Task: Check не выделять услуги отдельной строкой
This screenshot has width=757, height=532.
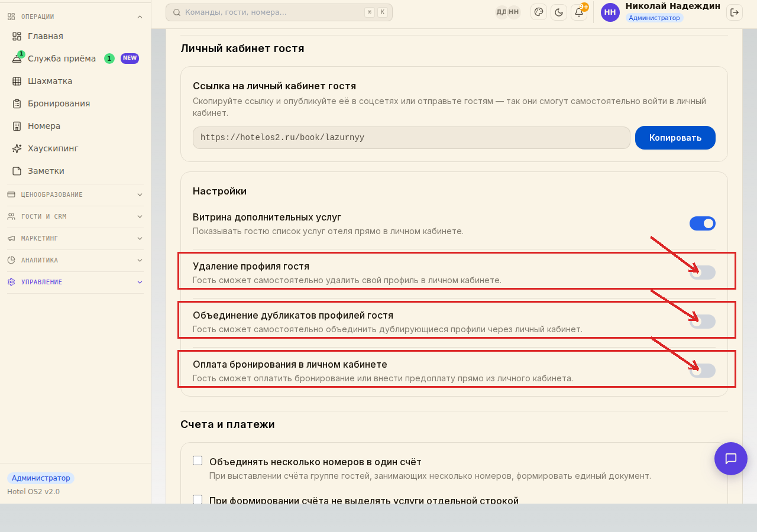Action: (198, 499)
